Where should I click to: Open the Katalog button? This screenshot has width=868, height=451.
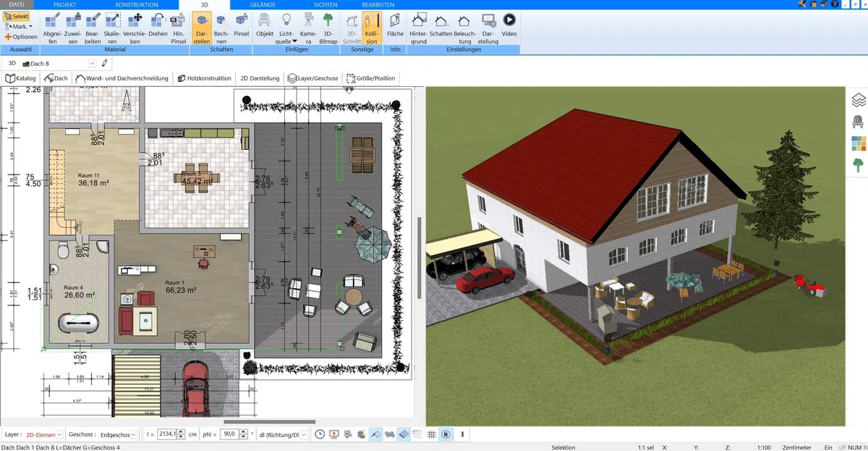[21, 78]
